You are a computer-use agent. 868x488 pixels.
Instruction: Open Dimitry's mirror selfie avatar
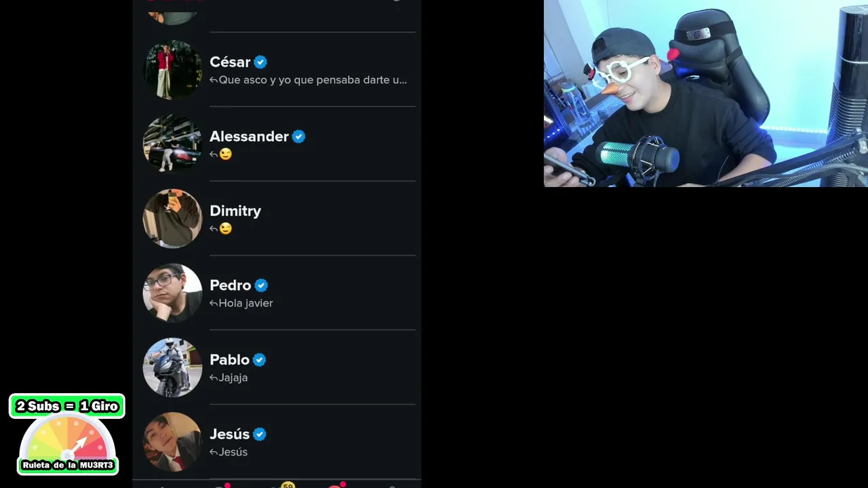[172, 218]
